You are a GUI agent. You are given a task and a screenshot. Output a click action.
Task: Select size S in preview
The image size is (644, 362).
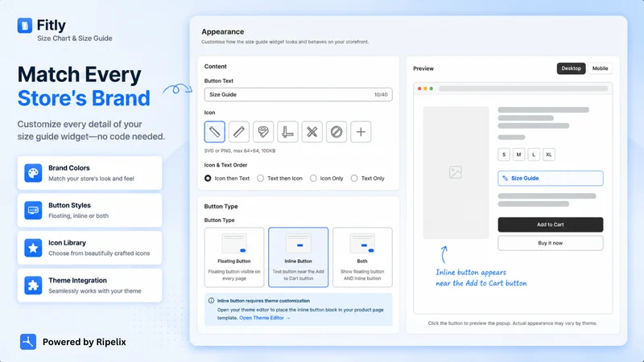pyautogui.click(x=504, y=154)
